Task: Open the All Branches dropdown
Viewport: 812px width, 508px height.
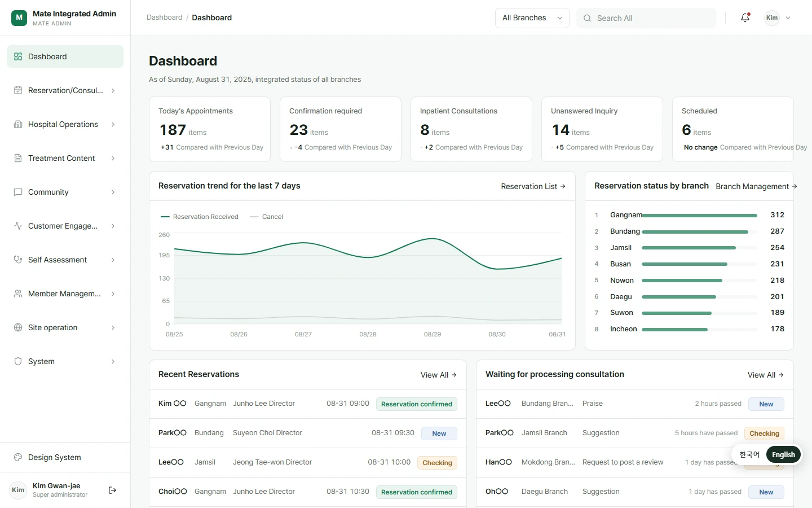Action: (x=532, y=18)
